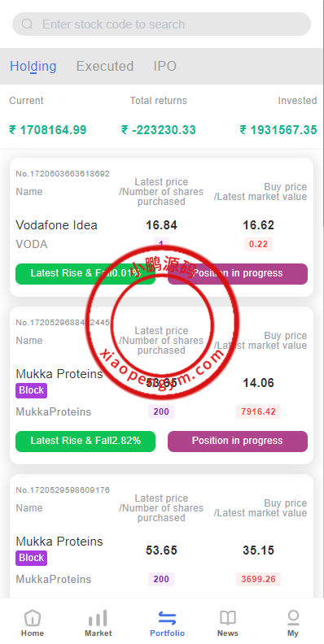Select the Portfolio arrows icon
Screen dimensions: 324x644
[x=167, y=618]
